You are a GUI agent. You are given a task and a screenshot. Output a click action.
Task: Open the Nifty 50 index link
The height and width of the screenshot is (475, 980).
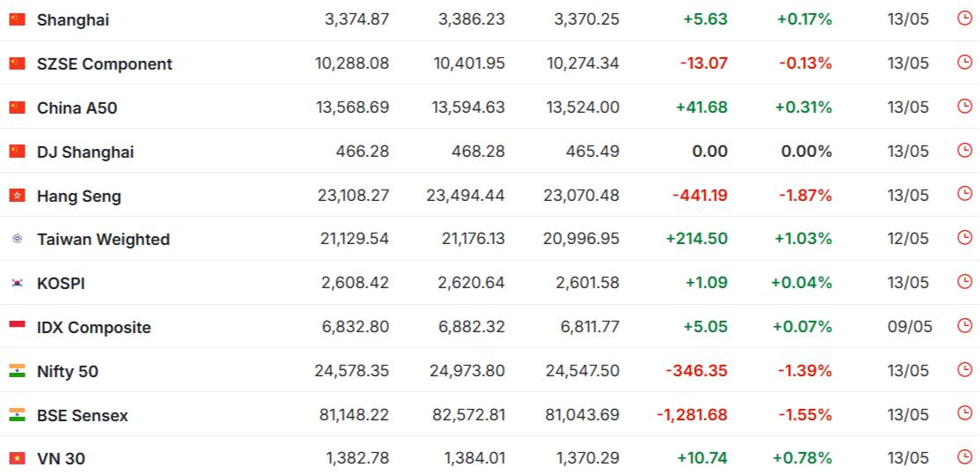(68, 372)
